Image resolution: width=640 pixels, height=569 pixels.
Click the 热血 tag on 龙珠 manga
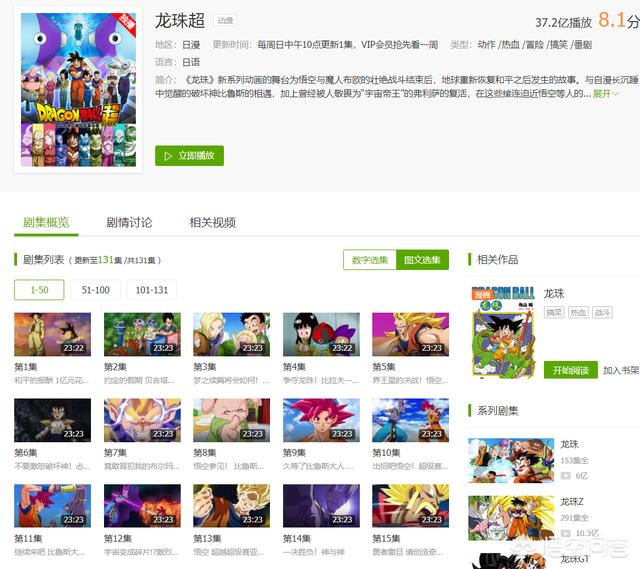pos(578,313)
